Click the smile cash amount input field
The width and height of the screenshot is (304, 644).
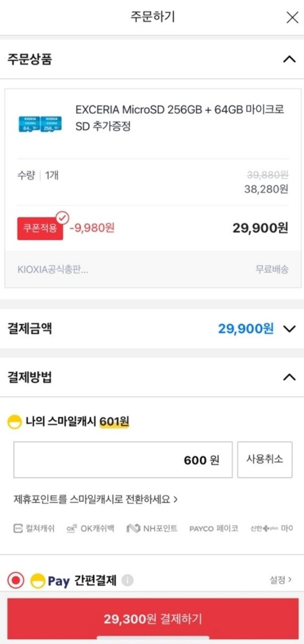pyautogui.click(x=123, y=460)
